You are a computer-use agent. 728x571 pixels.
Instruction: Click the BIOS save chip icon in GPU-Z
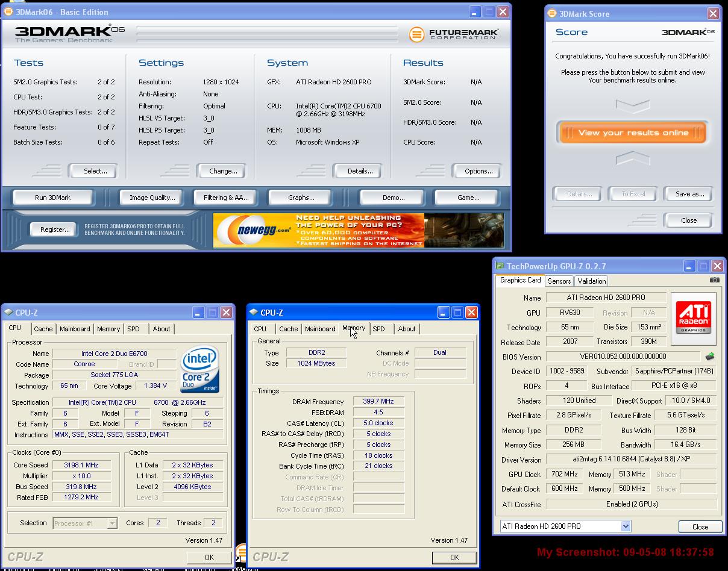[x=710, y=357]
